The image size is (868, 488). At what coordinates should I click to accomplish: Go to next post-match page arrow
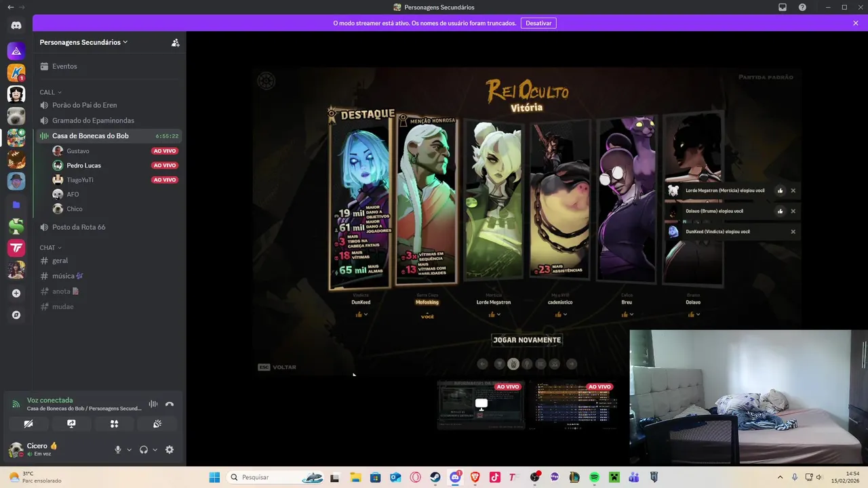(x=572, y=364)
